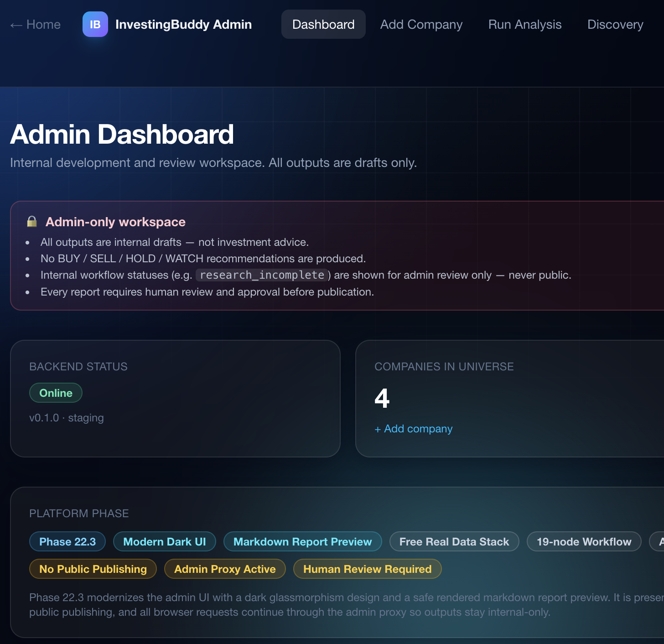Select the Phase 22.3 badge

click(67, 541)
